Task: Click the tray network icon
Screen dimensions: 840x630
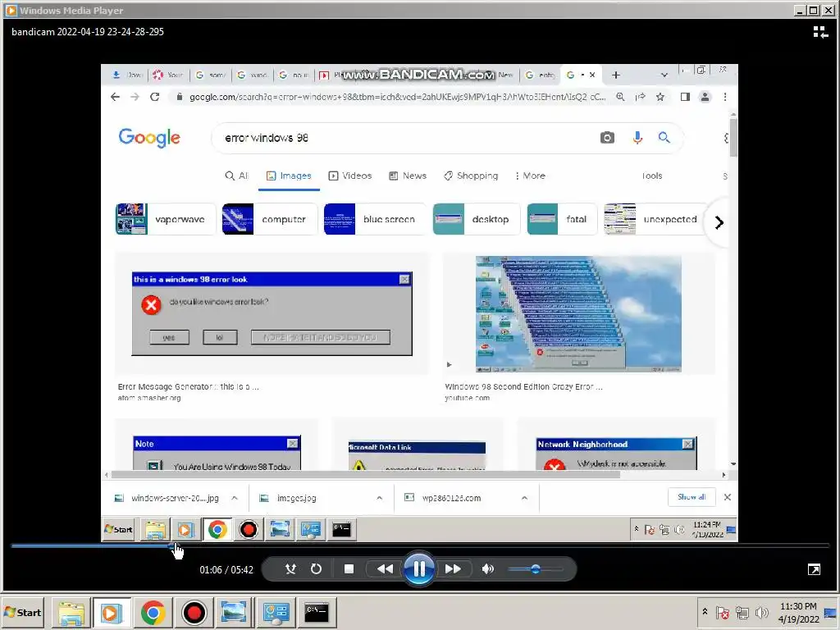Action: click(x=742, y=612)
